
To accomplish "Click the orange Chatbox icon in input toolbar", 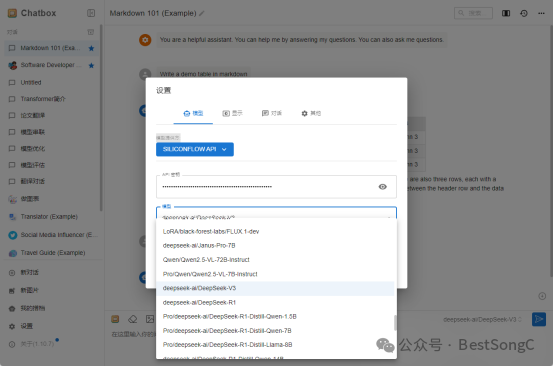I will tap(115, 319).
